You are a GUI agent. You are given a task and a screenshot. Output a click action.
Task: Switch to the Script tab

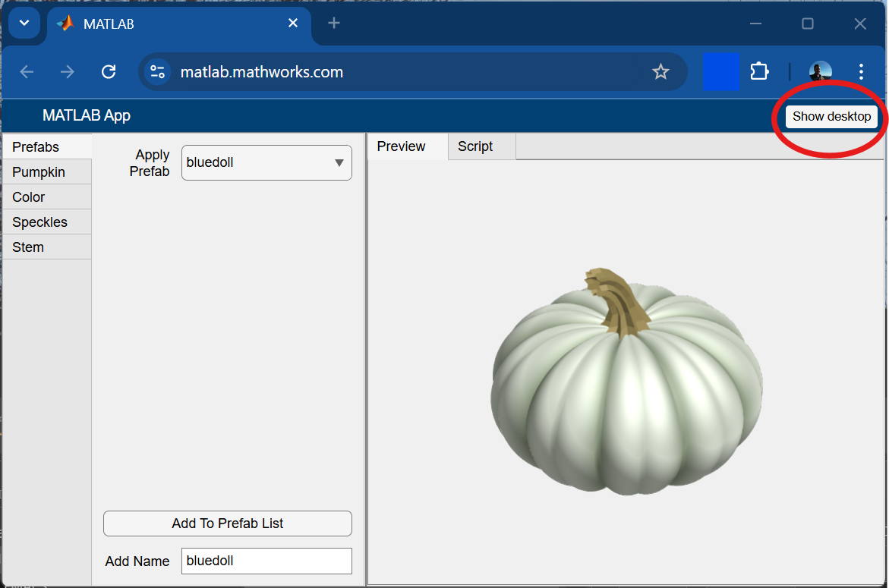475,146
